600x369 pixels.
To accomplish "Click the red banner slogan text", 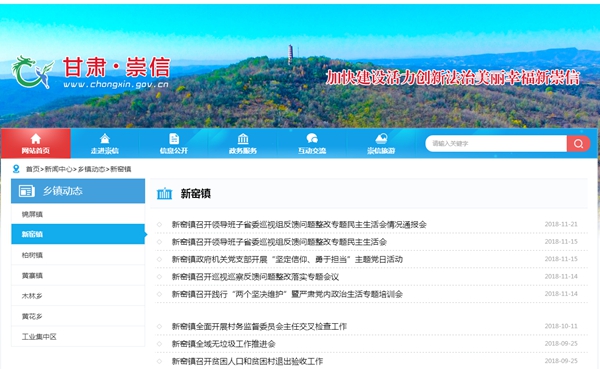I will click(453, 77).
